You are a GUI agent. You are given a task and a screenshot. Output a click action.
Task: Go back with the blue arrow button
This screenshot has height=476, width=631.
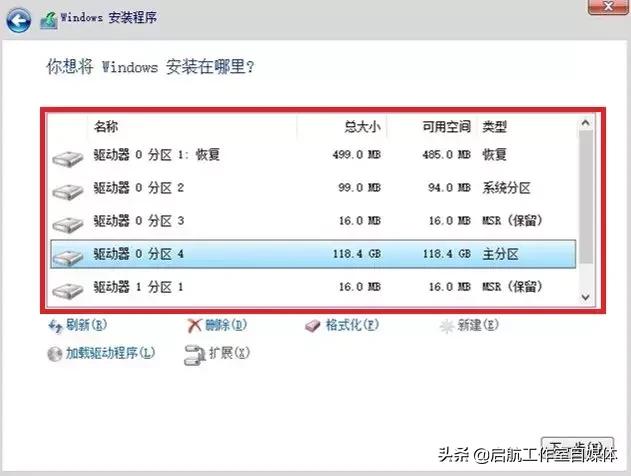coord(18,20)
